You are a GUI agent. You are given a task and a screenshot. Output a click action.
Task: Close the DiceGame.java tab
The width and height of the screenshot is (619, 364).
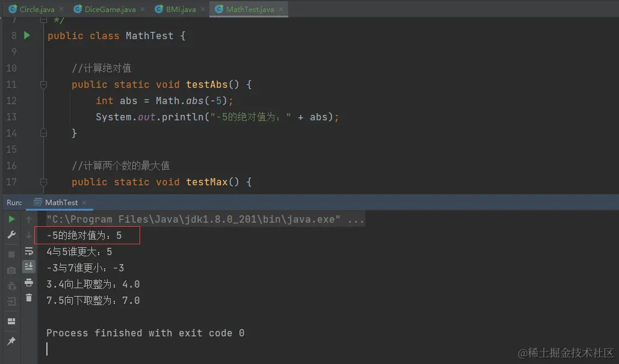pyautogui.click(x=143, y=9)
